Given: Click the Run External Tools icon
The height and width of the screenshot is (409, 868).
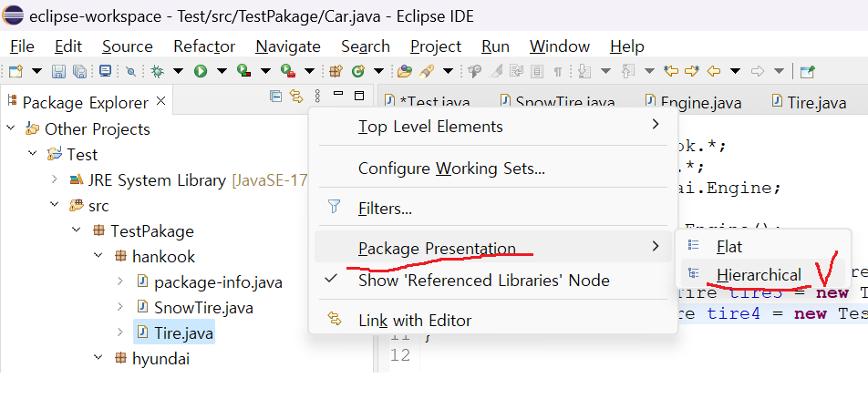Looking at the screenshot, I should click(288, 71).
